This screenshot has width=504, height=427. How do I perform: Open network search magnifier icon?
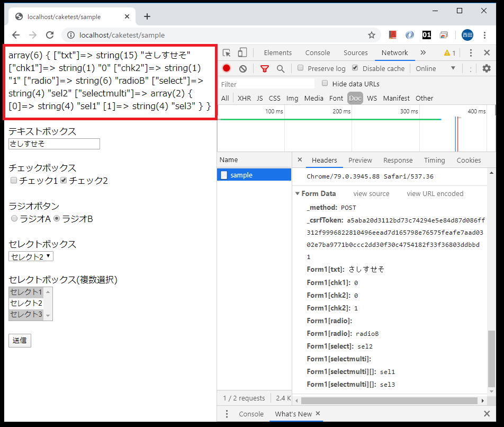281,68
